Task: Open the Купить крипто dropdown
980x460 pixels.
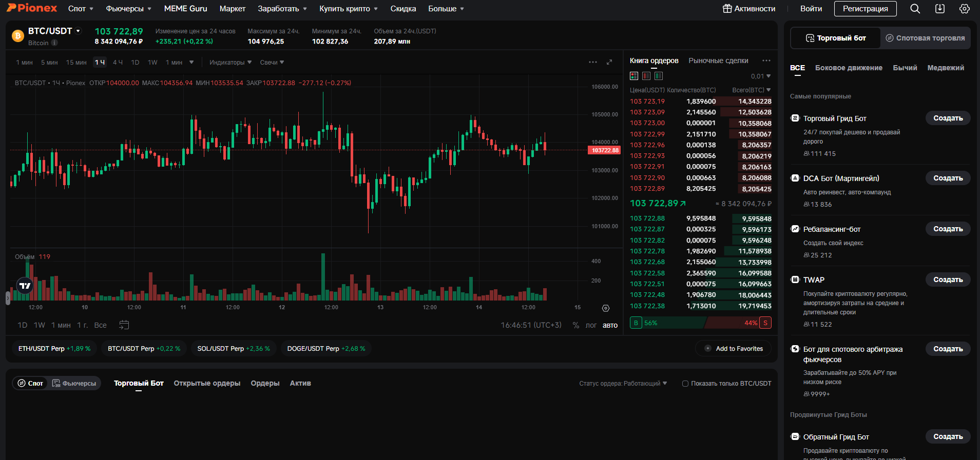Action: (x=349, y=9)
